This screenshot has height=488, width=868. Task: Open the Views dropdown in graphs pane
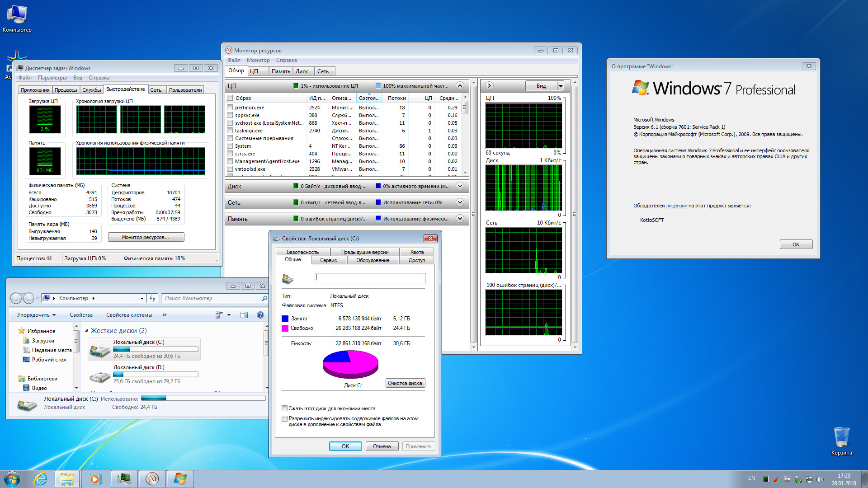click(x=561, y=86)
